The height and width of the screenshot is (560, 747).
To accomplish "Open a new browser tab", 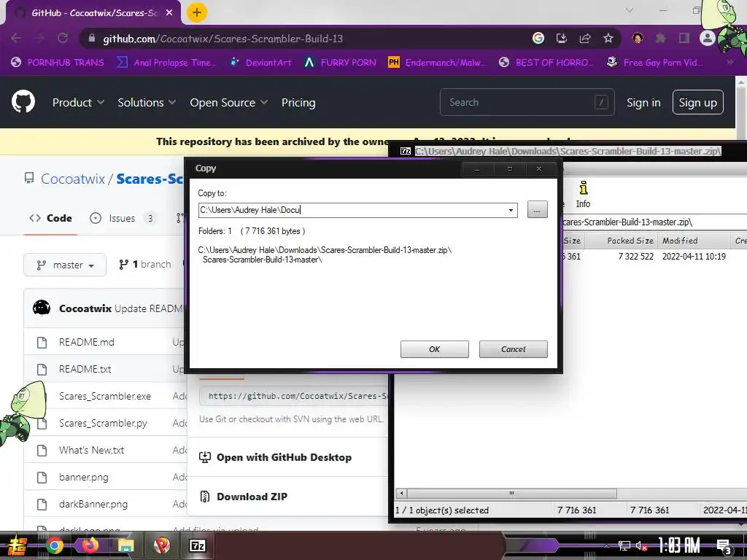I will tap(197, 12).
